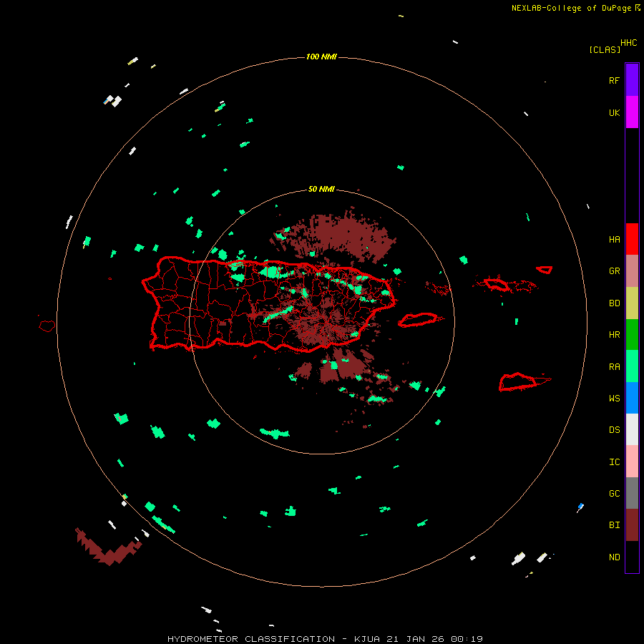
Task: Click the HA legend label
Action: click(x=615, y=239)
